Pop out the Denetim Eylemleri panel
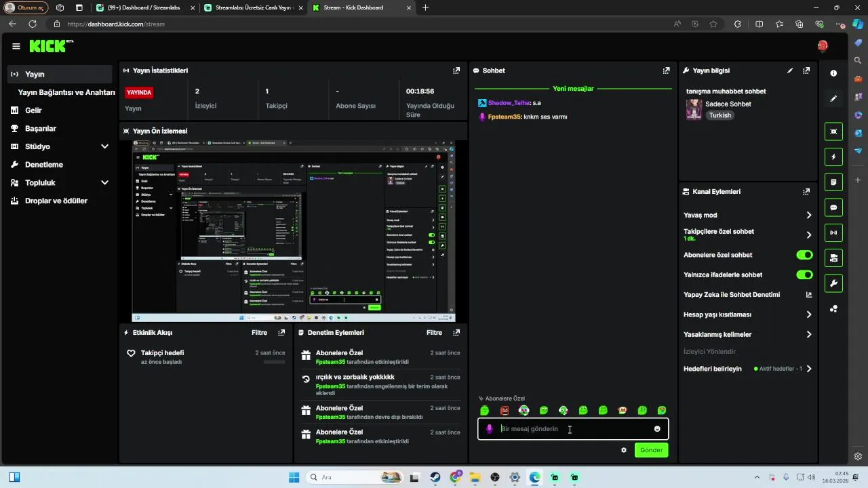The image size is (868, 488). tap(456, 333)
